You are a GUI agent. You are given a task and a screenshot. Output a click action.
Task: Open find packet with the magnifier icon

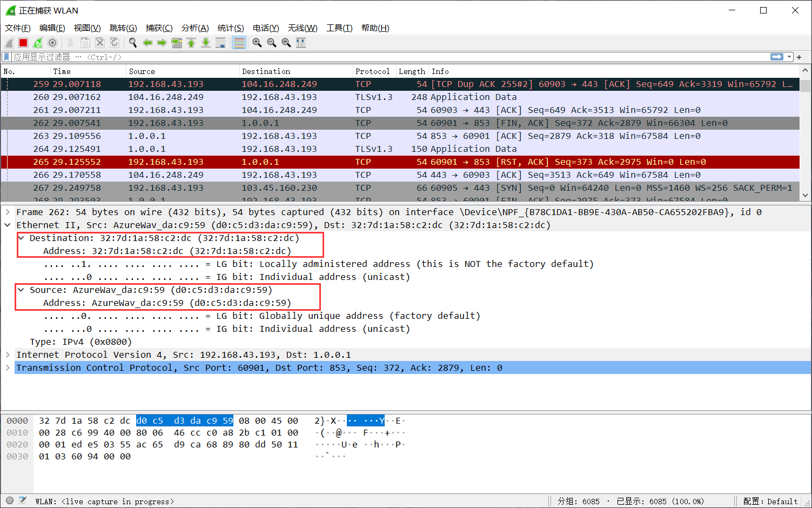pos(132,43)
